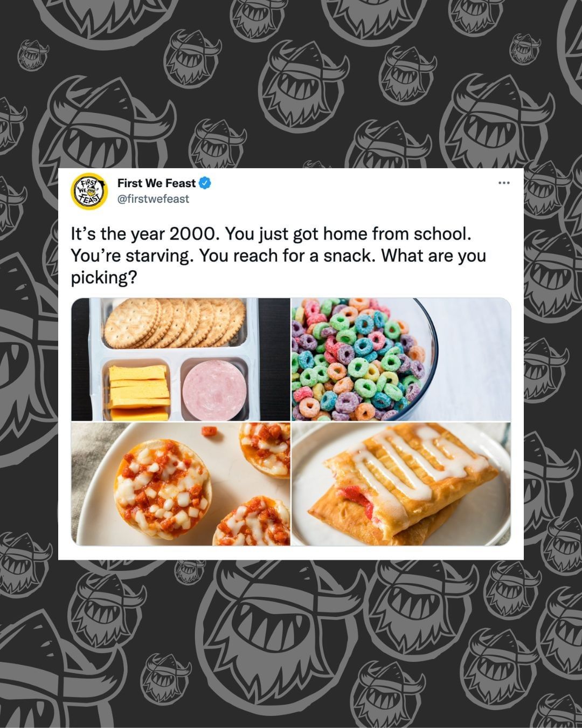This screenshot has width=582, height=728.
Task: Click the round pink ham slice
Action: (214, 390)
